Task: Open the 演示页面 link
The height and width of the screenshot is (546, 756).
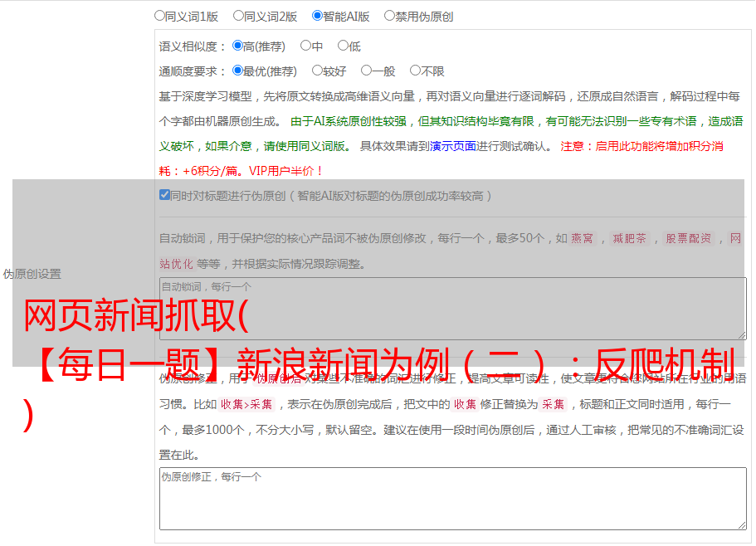Action: tap(452, 146)
